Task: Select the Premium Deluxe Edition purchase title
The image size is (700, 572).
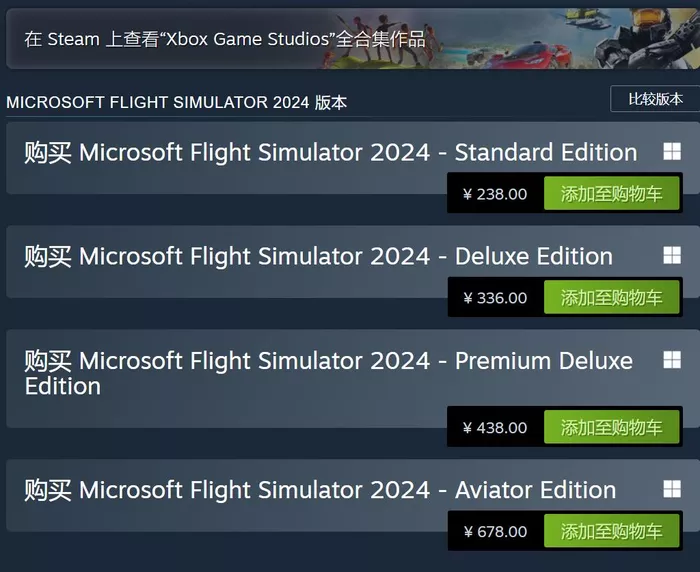Action: click(x=329, y=373)
